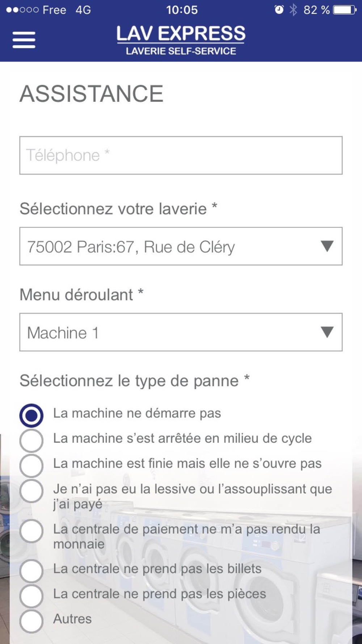Tap the 10:05 clock in status bar
This screenshot has width=362, height=644.
[182, 10]
